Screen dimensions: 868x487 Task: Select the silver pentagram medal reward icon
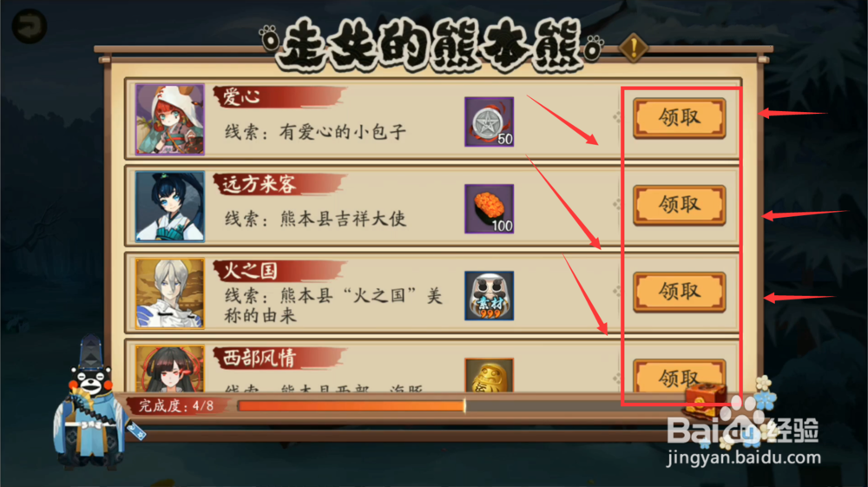click(x=489, y=122)
